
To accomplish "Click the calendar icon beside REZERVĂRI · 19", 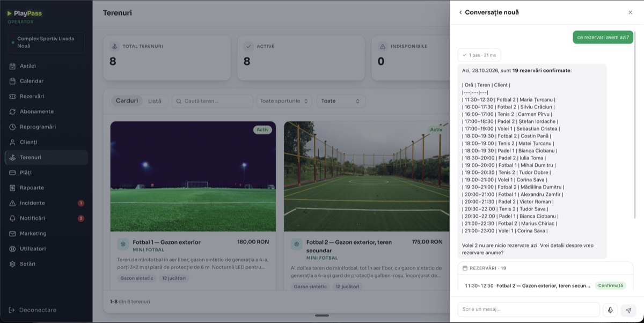I will point(465,268).
